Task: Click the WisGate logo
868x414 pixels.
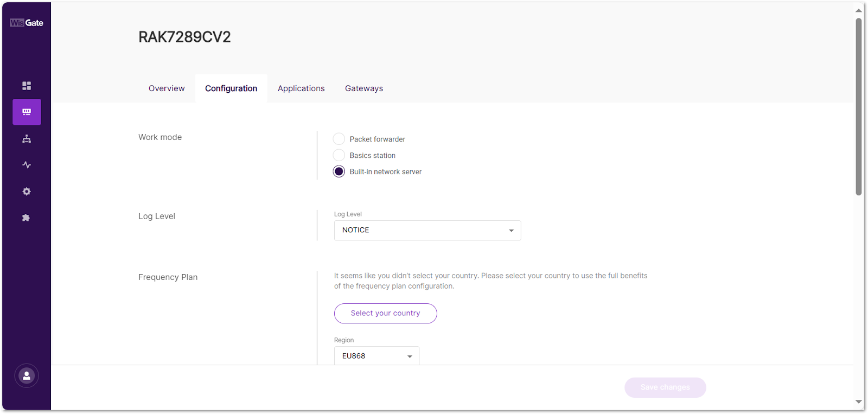Action: (x=26, y=22)
